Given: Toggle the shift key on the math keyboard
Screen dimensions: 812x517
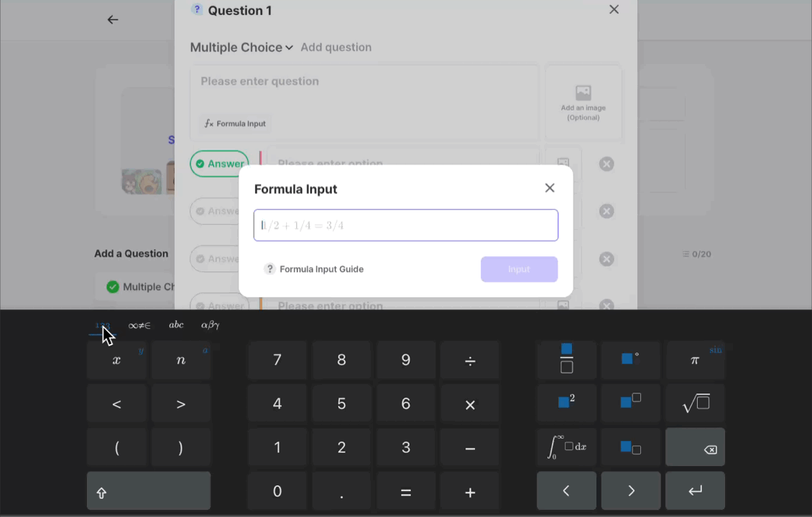Looking at the screenshot, I should [149, 490].
